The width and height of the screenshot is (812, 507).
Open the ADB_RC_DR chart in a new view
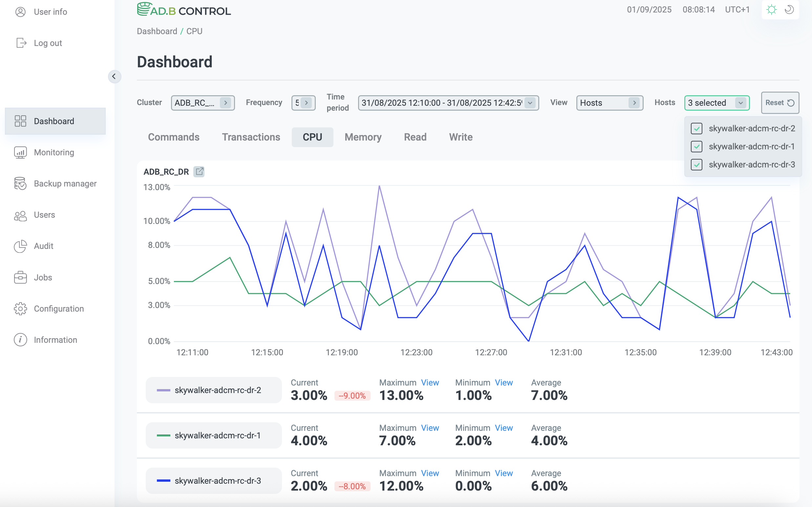(200, 171)
